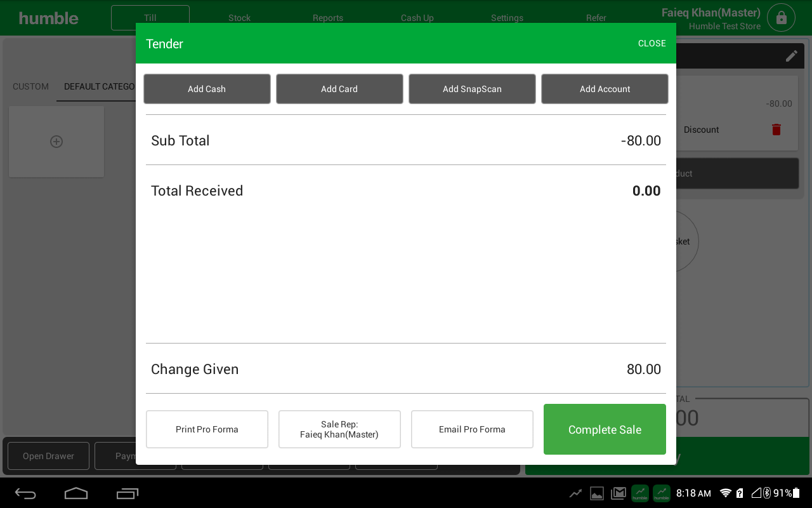Open the Cash Up tab

pos(417,18)
